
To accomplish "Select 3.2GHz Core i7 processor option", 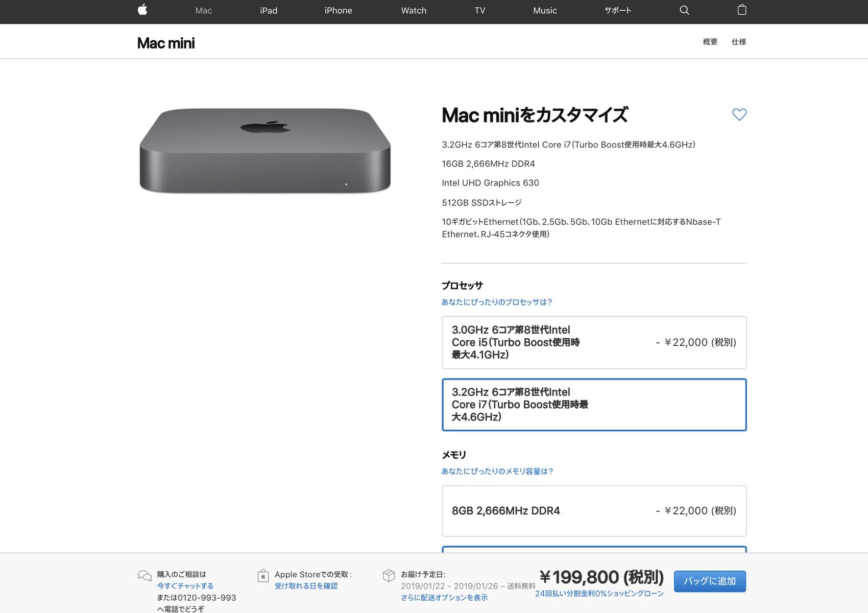I will 594,405.
